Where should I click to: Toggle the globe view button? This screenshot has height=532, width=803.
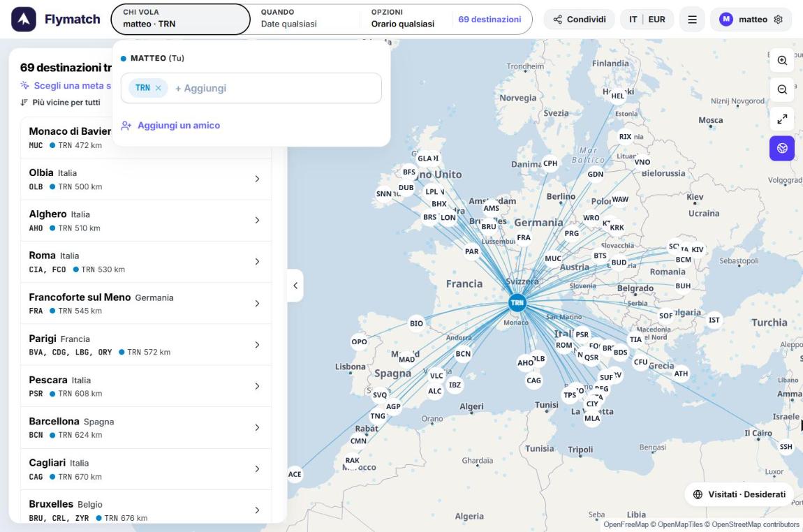pyautogui.click(x=782, y=148)
